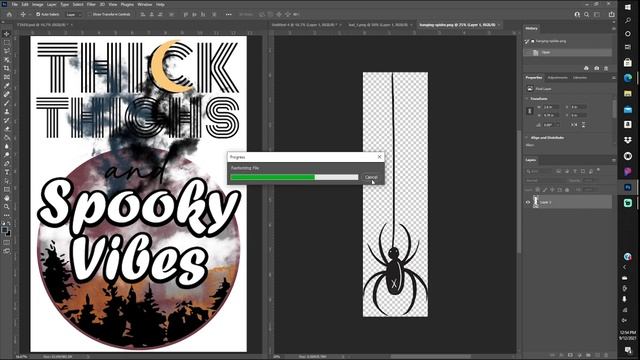Select the Path Selection tool
Viewport: 640px width, 360px height.
(x=7, y=180)
